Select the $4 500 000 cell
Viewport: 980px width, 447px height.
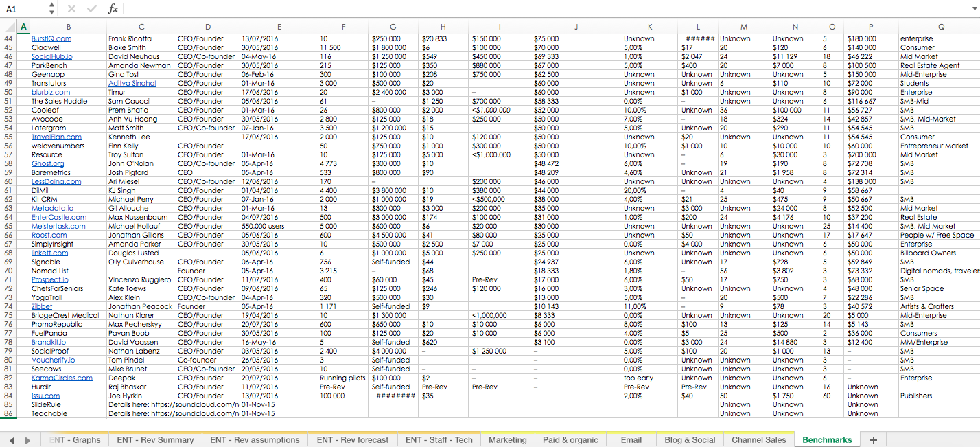[x=394, y=236]
